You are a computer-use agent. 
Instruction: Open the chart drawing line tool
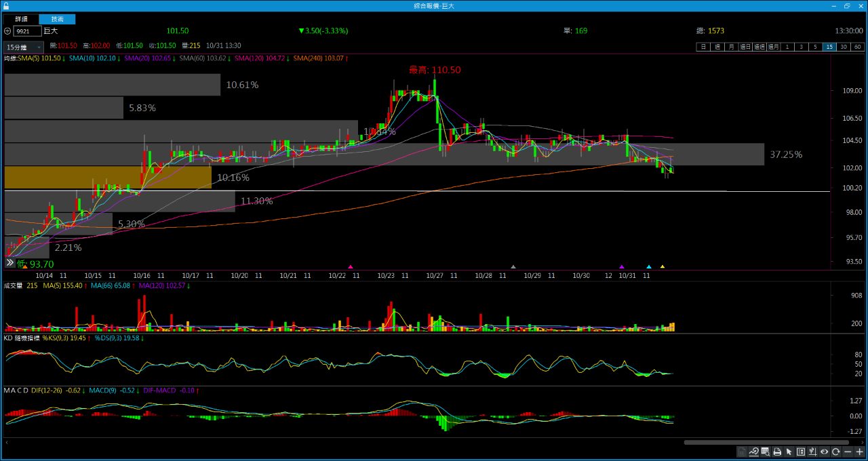point(753,452)
